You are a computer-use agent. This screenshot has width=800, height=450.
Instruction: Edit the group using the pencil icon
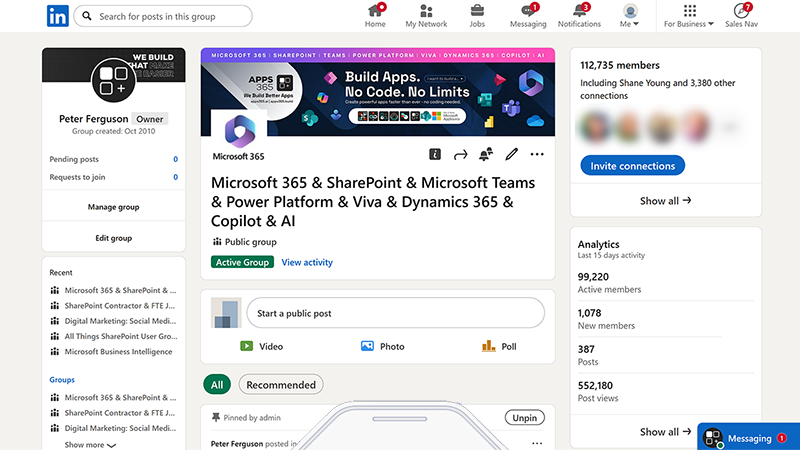point(511,154)
